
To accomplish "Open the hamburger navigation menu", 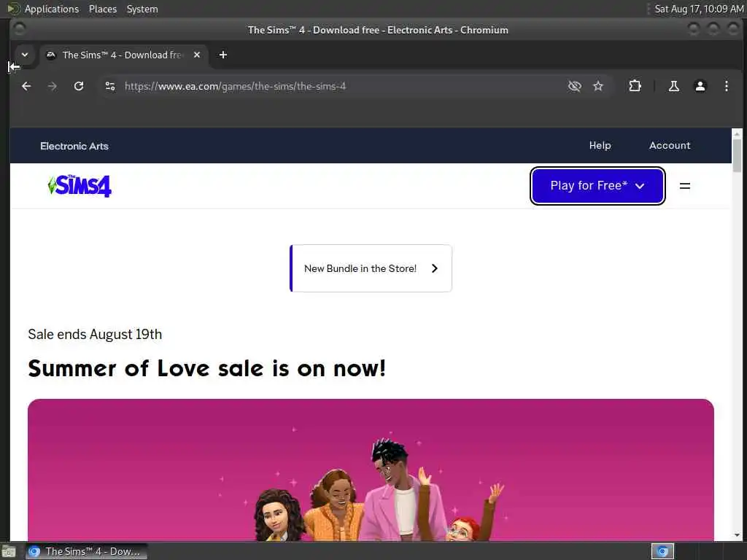I will 684,186.
